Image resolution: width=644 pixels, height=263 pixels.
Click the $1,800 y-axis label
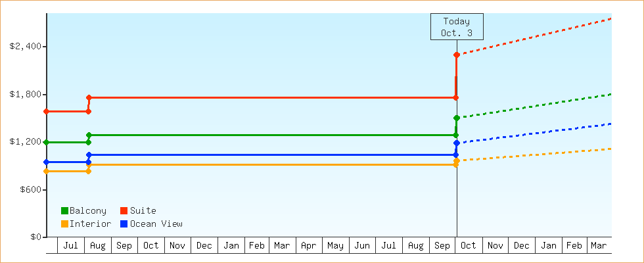pyautogui.click(x=26, y=94)
